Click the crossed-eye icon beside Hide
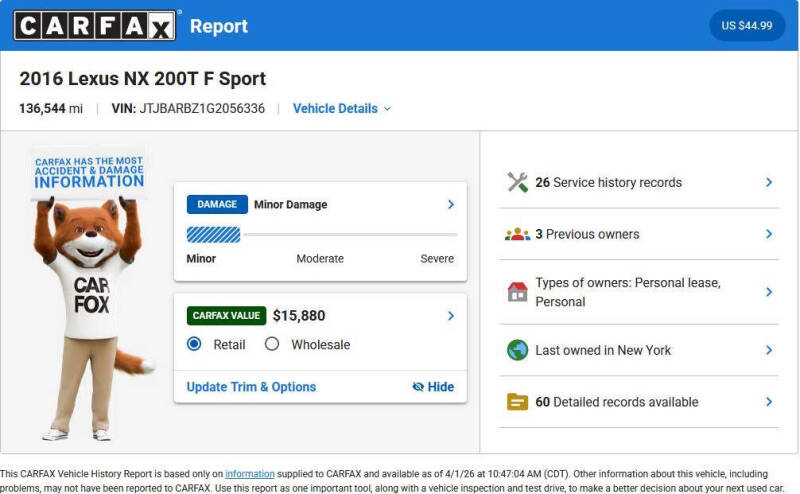 [418, 387]
